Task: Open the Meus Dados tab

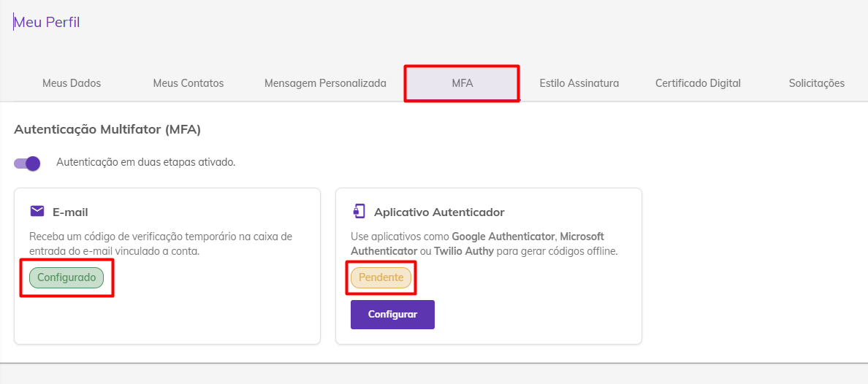Action: (72, 83)
